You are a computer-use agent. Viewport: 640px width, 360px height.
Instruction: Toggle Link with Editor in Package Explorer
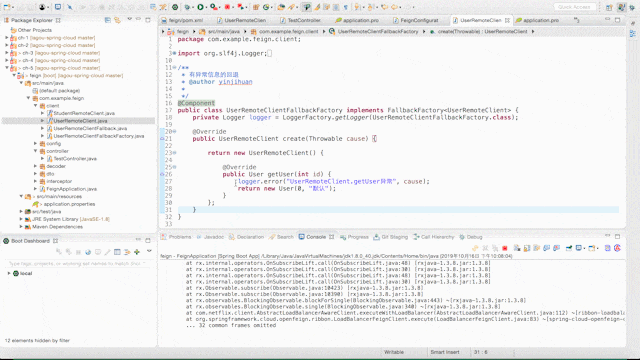pos(117,20)
